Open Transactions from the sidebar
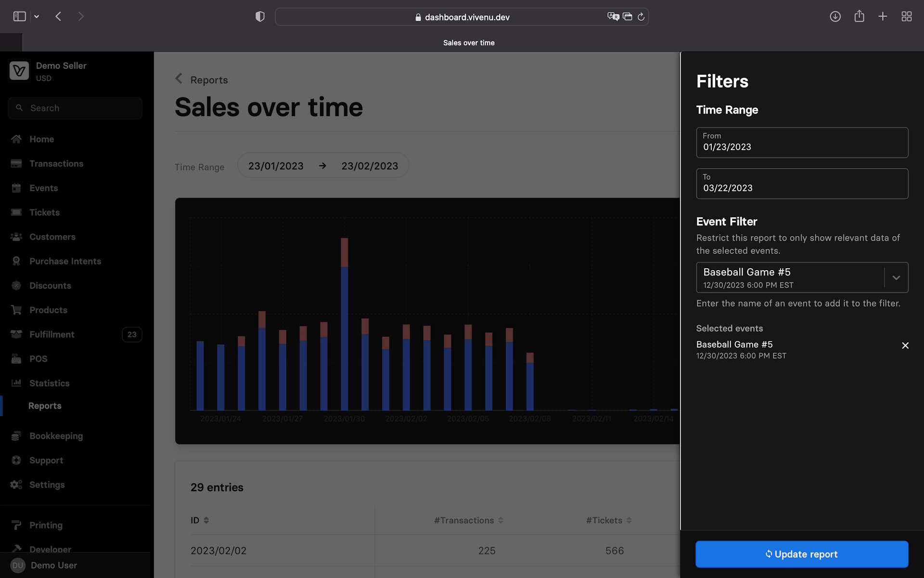Viewport: 924px width, 578px height. click(x=56, y=164)
